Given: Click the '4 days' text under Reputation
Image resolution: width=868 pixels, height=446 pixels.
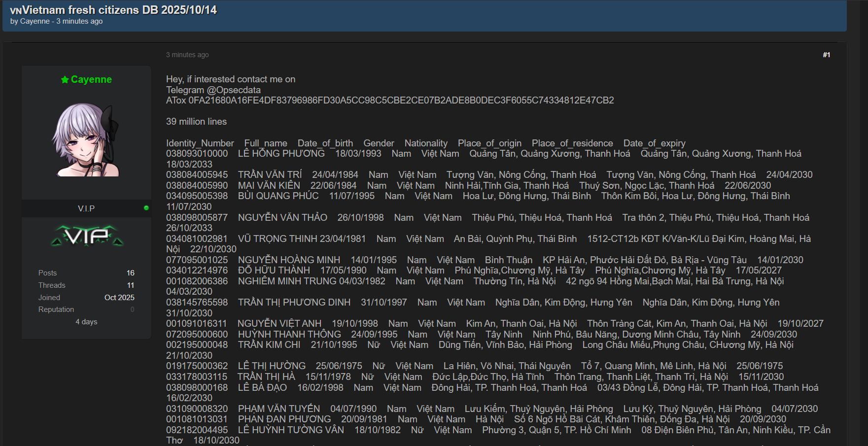Looking at the screenshot, I should (86, 321).
